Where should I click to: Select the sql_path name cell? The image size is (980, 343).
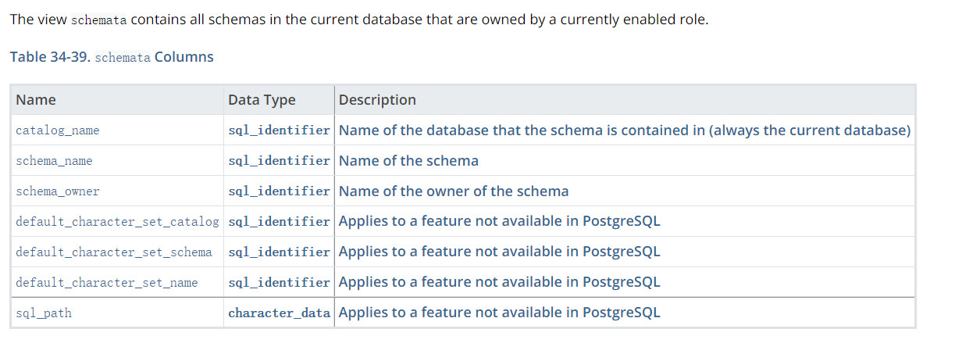[44, 313]
